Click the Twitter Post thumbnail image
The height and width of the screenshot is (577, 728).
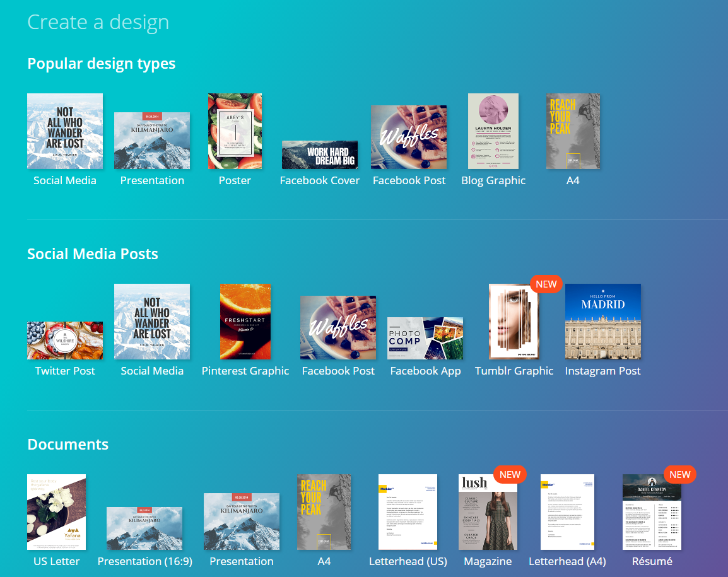pyautogui.click(x=65, y=340)
